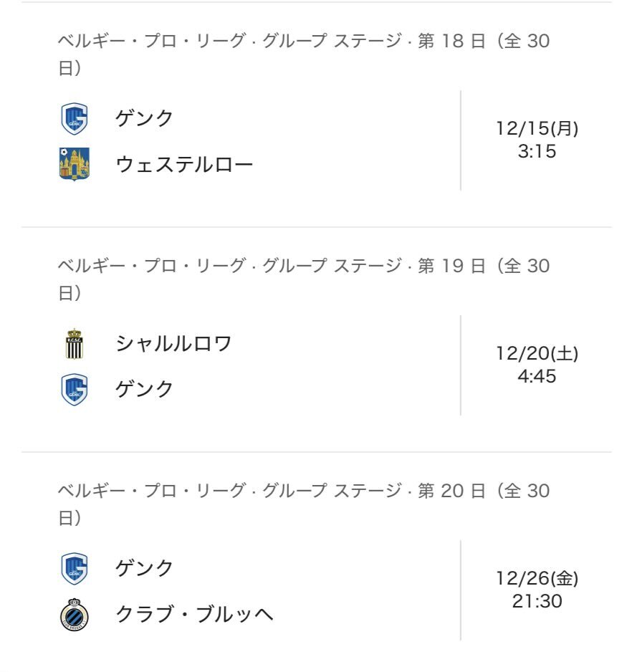Click the 3:15 kickoff time
Viewport: 622px width, 672px height.
[537, 151]
